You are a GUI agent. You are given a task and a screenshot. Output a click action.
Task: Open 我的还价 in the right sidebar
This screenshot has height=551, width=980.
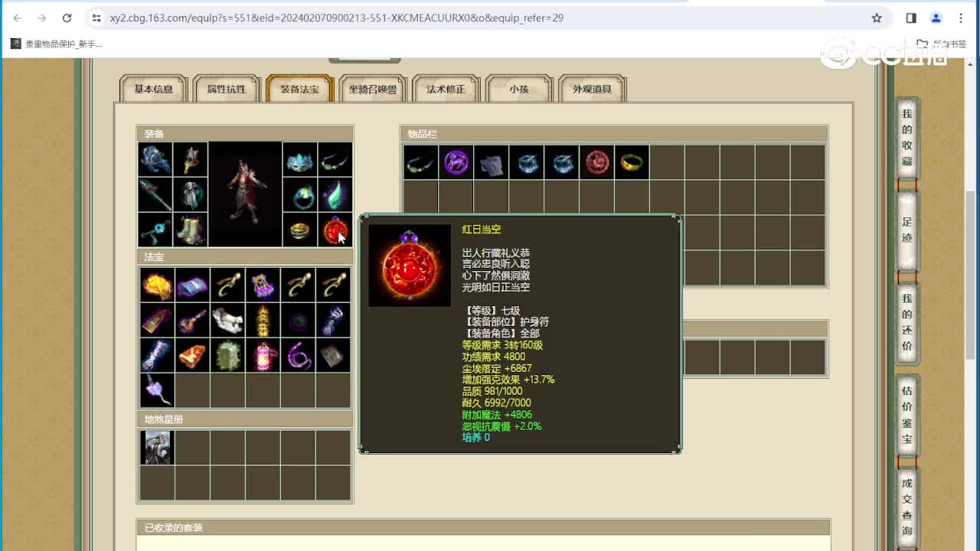tap(907, 322)
